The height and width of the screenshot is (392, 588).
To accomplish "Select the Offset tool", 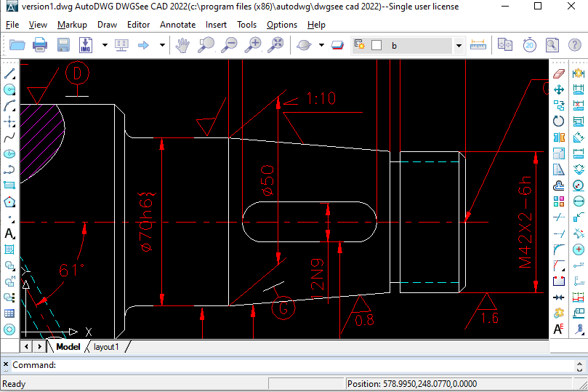I will coord(559,185).
